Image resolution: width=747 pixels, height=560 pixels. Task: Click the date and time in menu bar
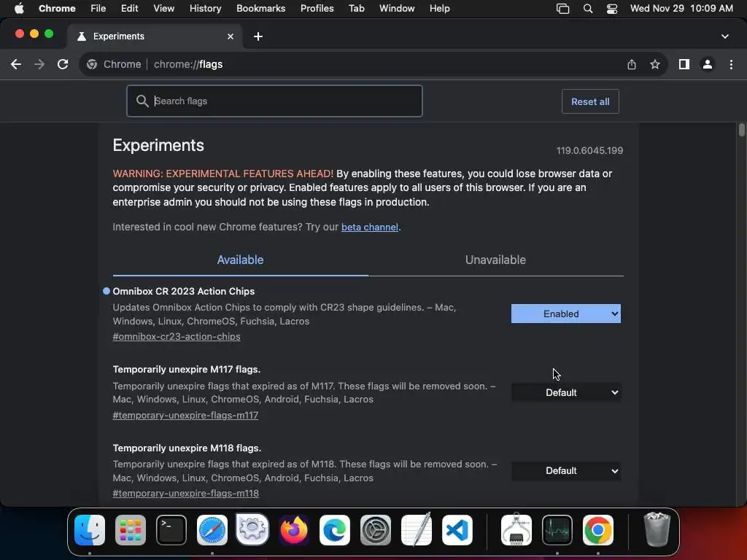(681, 9)
